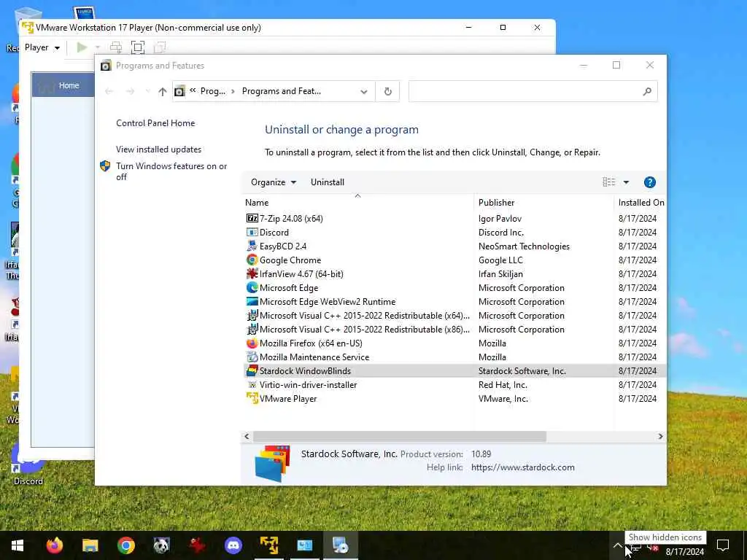
Task: Select Microsoft Visual C++ 2015-2022 (x86) row
Action: point(454,329)
